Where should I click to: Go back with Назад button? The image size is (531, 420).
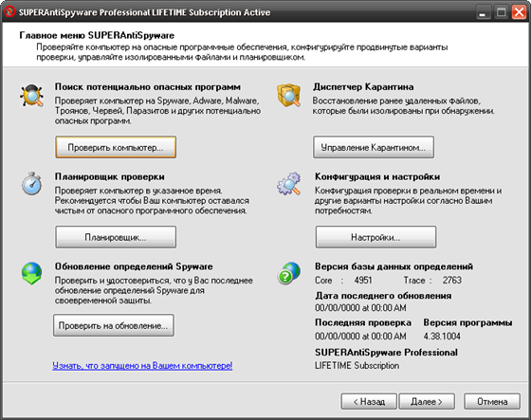(369, 401)
